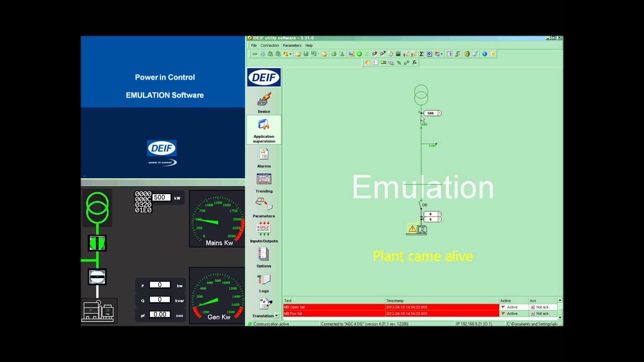Click the Timestamp column header

pos(442,301)
